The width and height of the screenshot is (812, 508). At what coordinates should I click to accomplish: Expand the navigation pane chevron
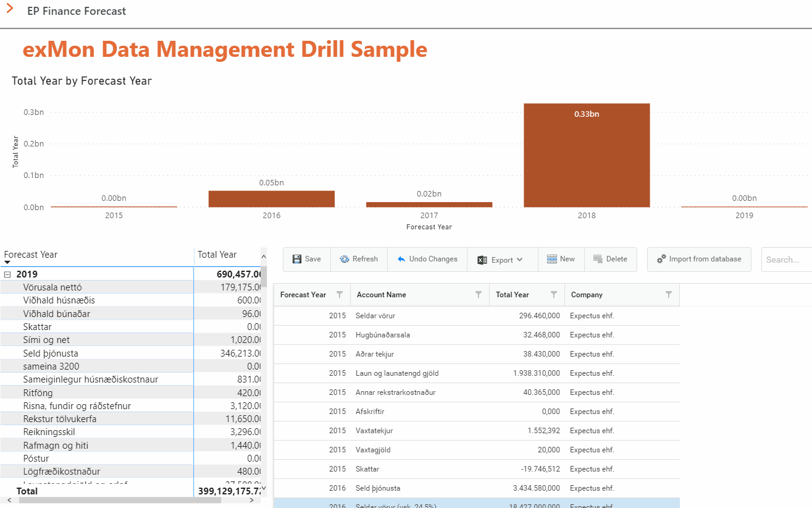point(10,9)
